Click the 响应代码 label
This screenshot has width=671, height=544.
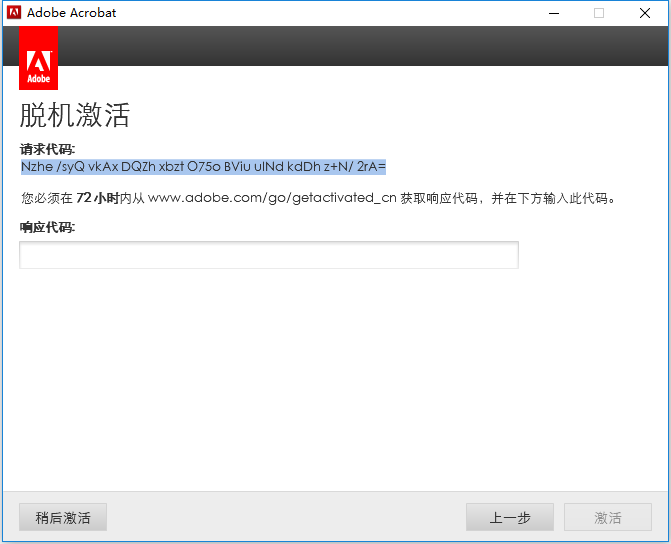pyautogui.click(x=47, y=227)
